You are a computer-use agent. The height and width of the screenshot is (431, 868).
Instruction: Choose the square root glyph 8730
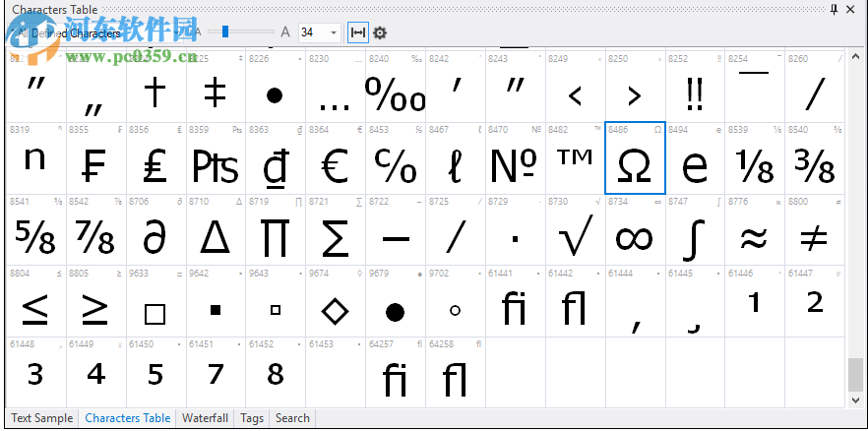click(575, 229)
